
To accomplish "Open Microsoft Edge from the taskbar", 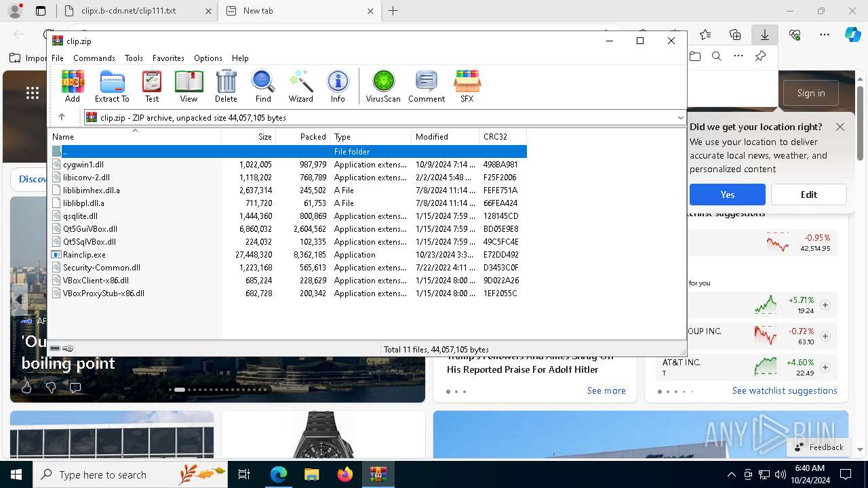I will (x=279, y=474).
